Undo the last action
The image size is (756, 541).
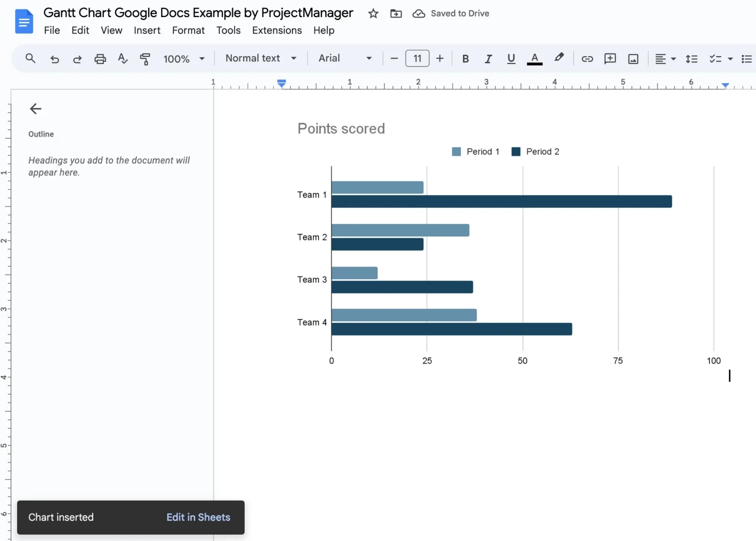(54, 59)
